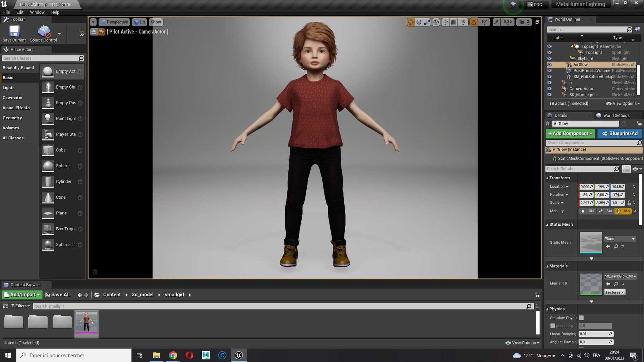Hide the SkyLight actor with eye icon
The width and height of the screenshot is (644, 362).
point(550,59)
